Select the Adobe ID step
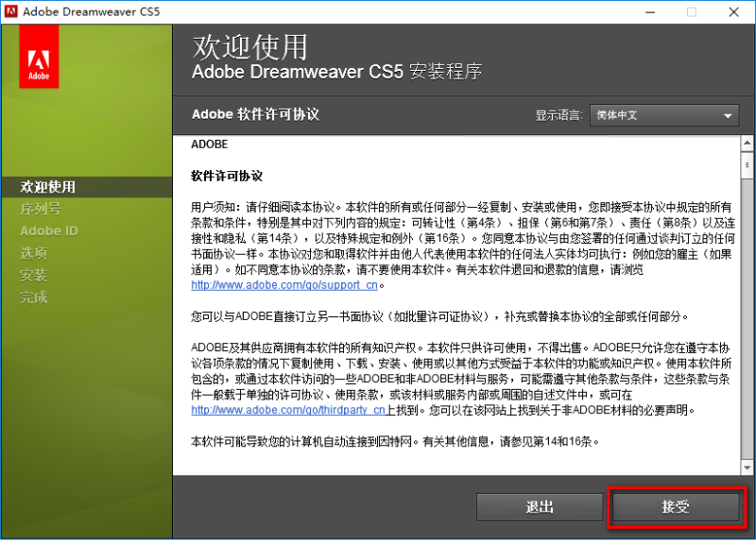The width and height of the screenshot is (756, 560). (x=48, y=230)
